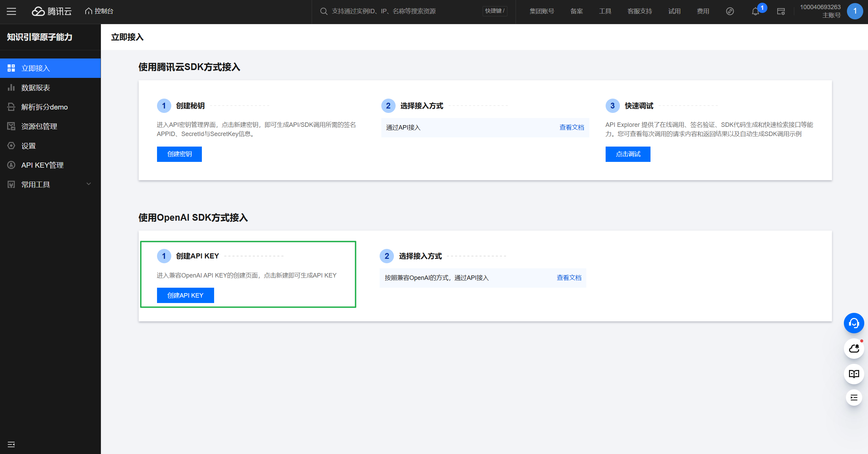Click the 常用工具 sidebar label
The width and height of the screenshot is (868, 454).
[x=35, y=184]
